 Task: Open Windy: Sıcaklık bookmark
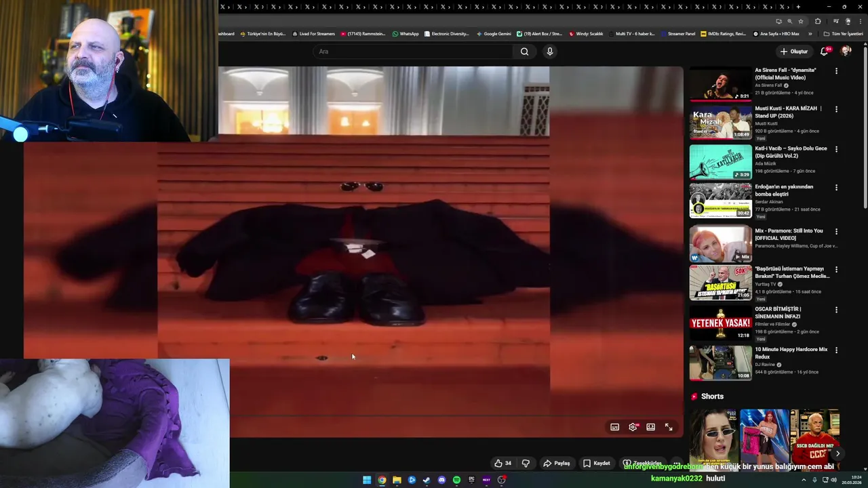[586, 33]
